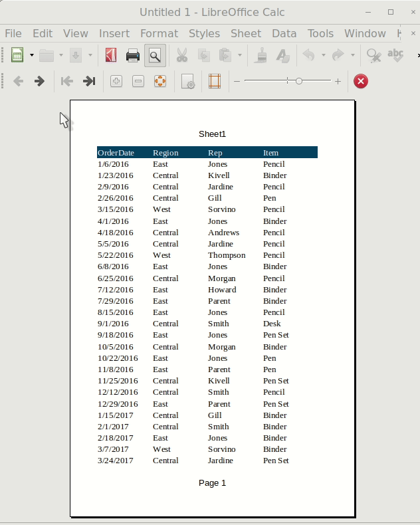
Task: Click the OrderDate header in preview page
Action: click(x=116, y=153)
